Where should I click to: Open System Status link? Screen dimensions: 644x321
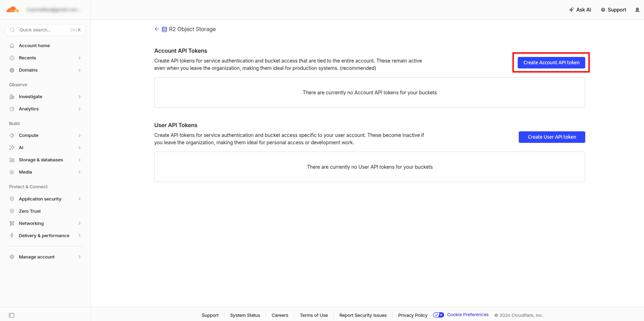[245, 315]
